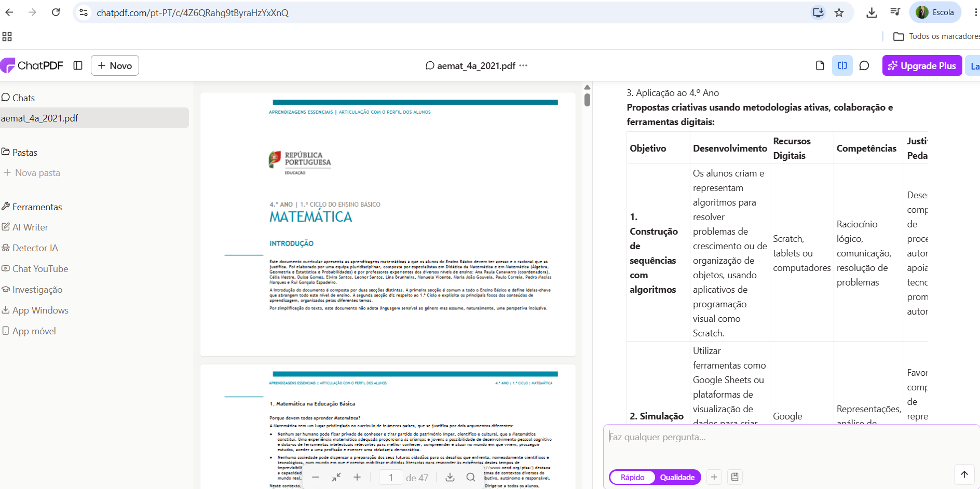This screenshot has width=980, height=489.
Task: Open aemat_4a_2021.pdf options menu (three dots)
Action: tap(523, 65)
